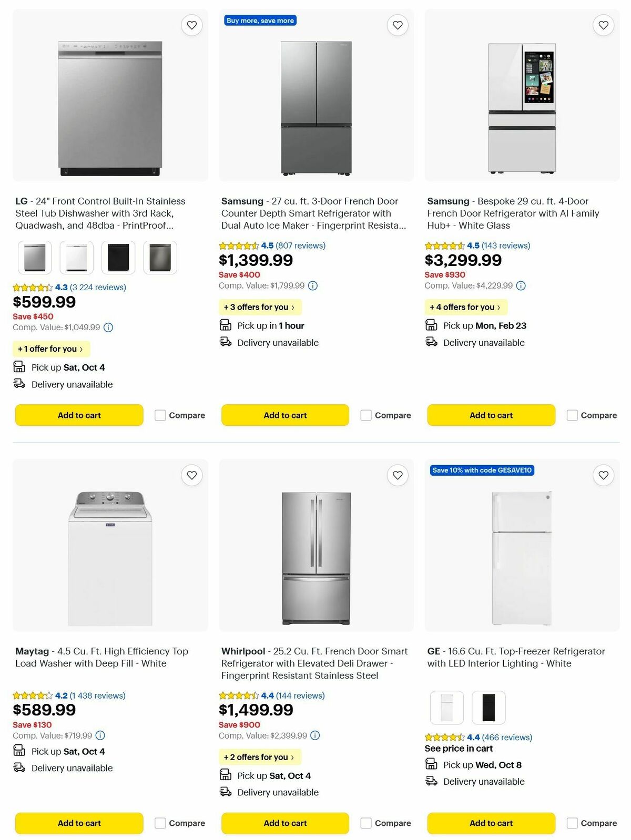
Task: Click the info icon next to Whirlpool's $2,399.99 comp value
Action: pyautogui.click(x=314, y=735)
